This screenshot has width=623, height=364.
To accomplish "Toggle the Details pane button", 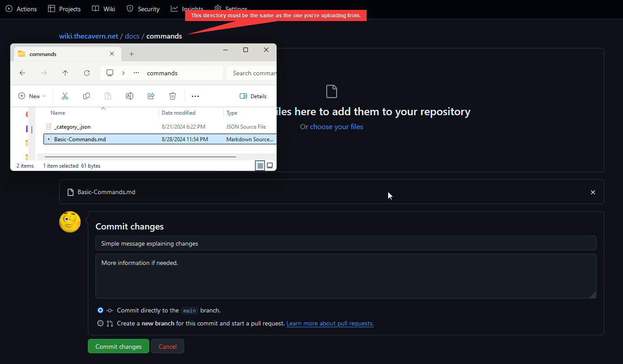I will tap(253, 96).
